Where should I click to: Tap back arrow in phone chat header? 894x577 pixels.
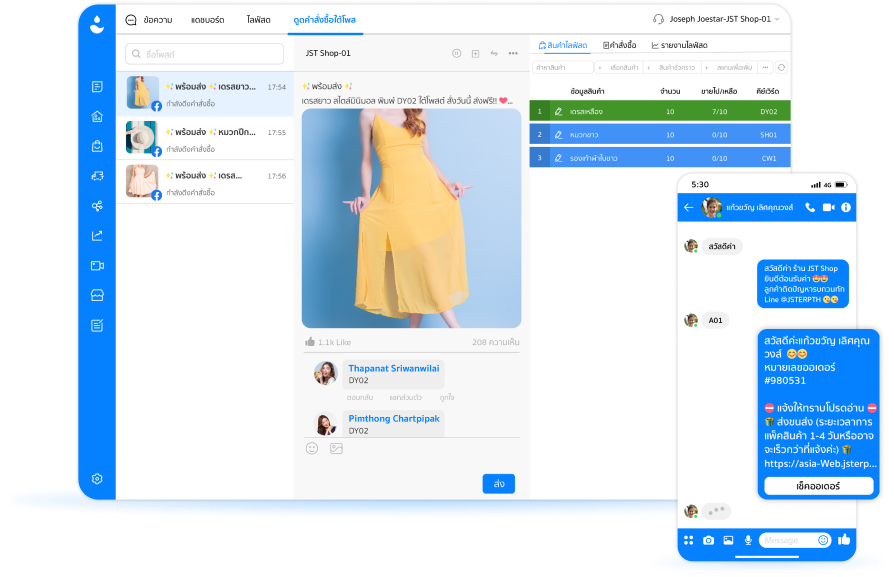pos(688,208)
